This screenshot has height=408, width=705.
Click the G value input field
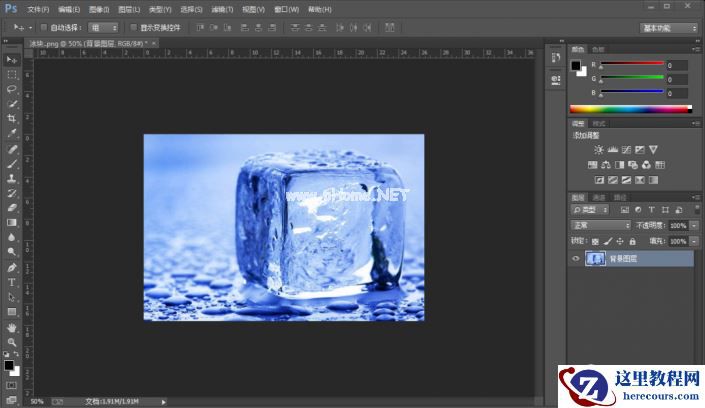677,80
